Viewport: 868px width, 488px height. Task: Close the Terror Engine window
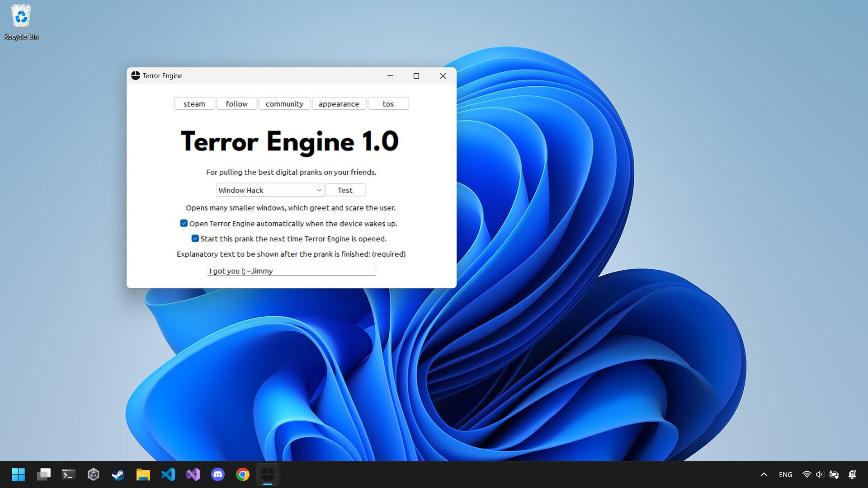(x=443, y=75)
